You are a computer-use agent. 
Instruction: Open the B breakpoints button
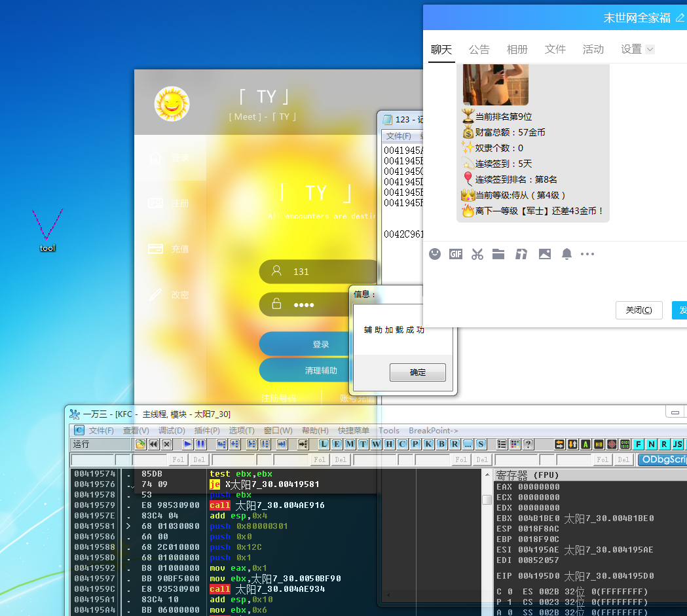click(x=442, y=444)
